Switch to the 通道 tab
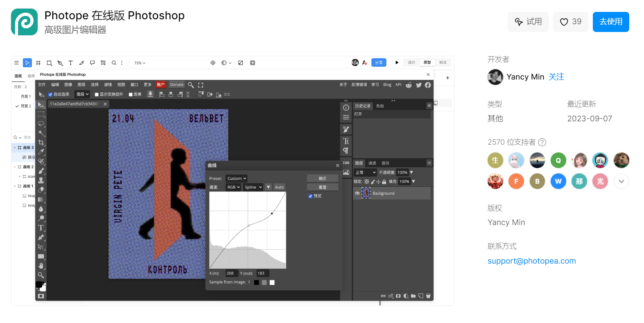The image size is (644, 323). tap(372, 163)
